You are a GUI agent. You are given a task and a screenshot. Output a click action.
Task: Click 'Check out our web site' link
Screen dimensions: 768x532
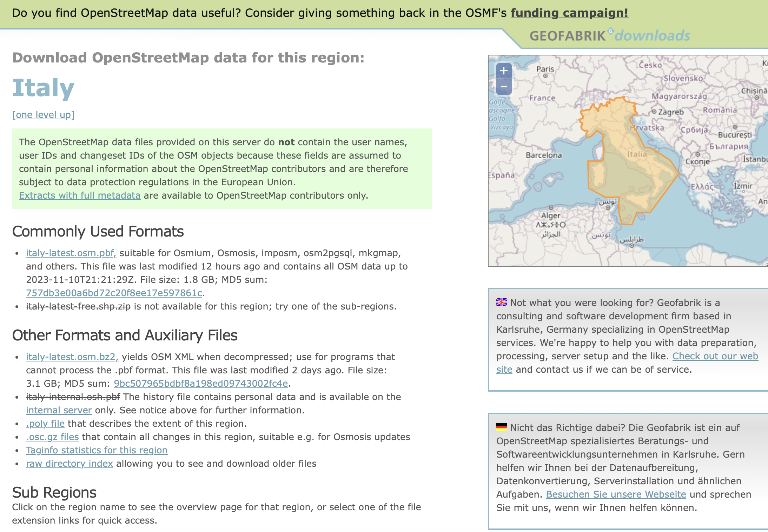[715, 356]
